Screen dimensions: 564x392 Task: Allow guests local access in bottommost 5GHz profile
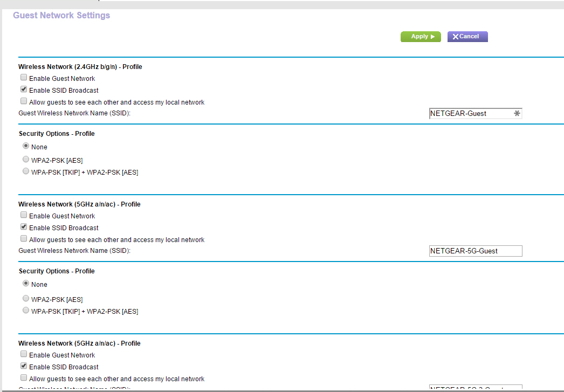(x=24, y=379)
